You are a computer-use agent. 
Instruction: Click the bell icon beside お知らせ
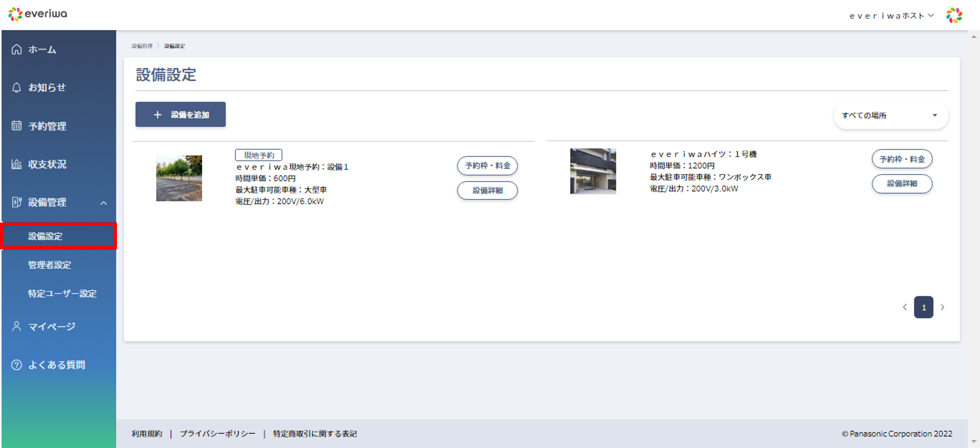(16, 87)
